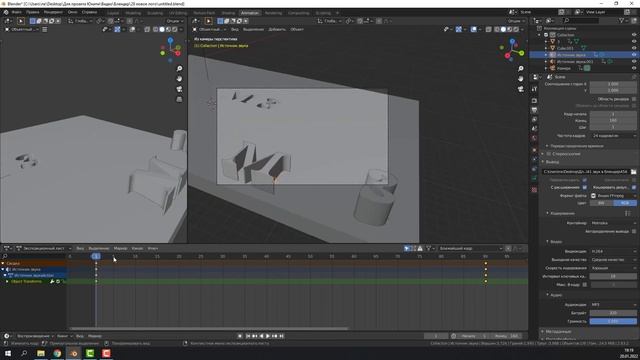Toggle auto keying record button
The image size is (640, 360).
[240, 336]
